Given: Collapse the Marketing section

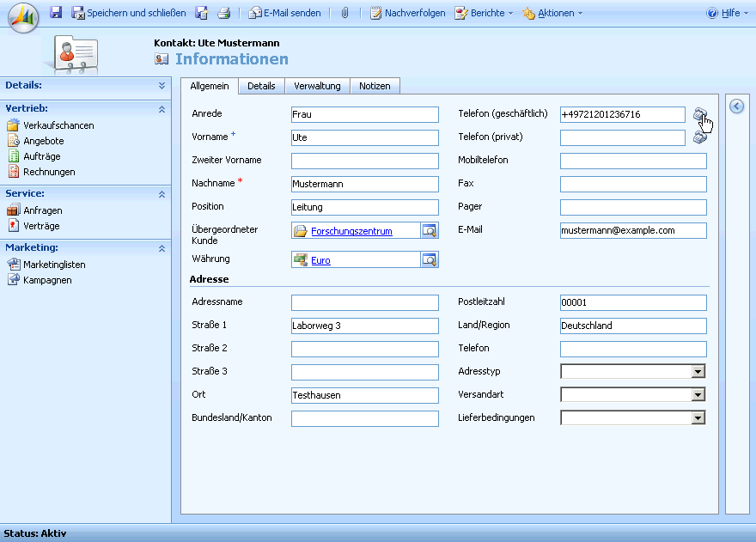Looking at the screenshot, I should point(162,248).
